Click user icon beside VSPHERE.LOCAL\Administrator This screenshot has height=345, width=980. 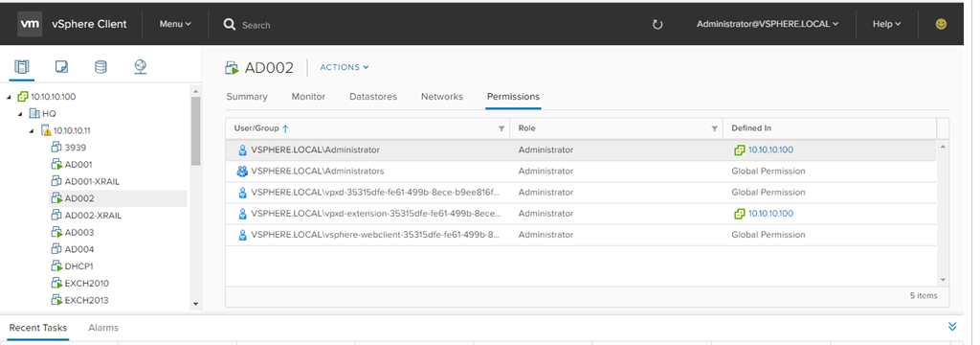242,149
